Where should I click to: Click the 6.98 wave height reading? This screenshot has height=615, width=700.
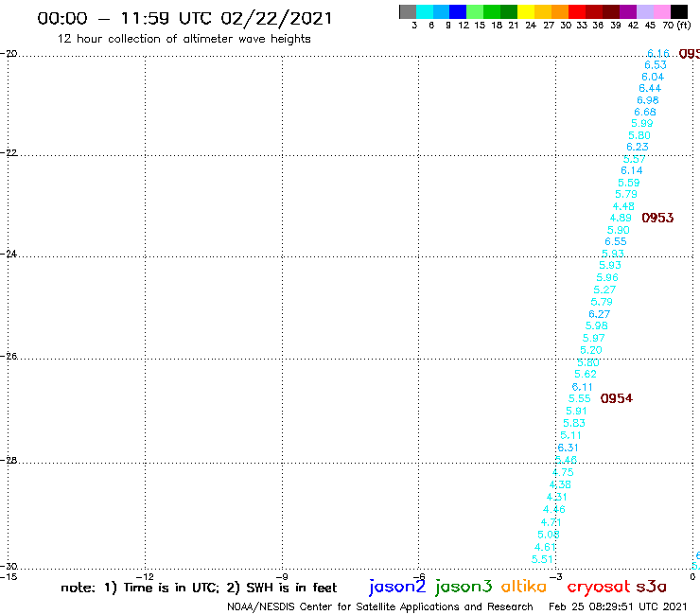648,100
